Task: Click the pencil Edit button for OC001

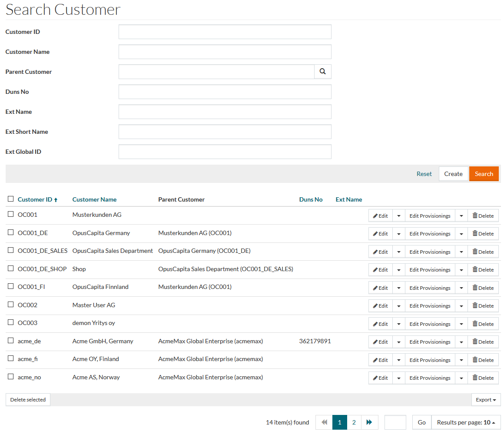Action: (x=380, y=215)
